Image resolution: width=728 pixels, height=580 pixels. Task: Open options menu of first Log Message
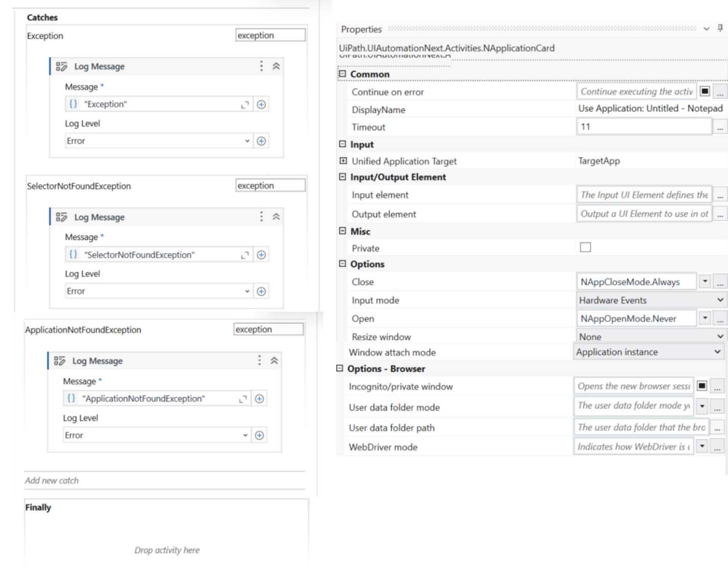tap(261, 66)
